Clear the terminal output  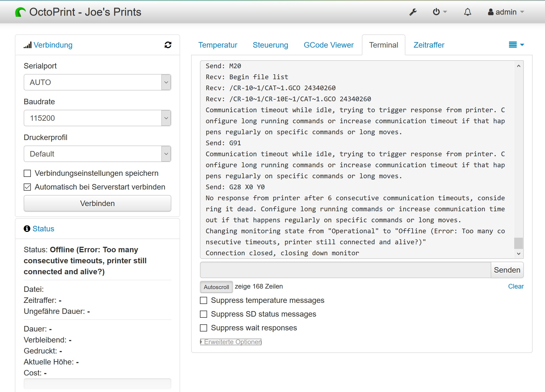click(x=516, y=286)
